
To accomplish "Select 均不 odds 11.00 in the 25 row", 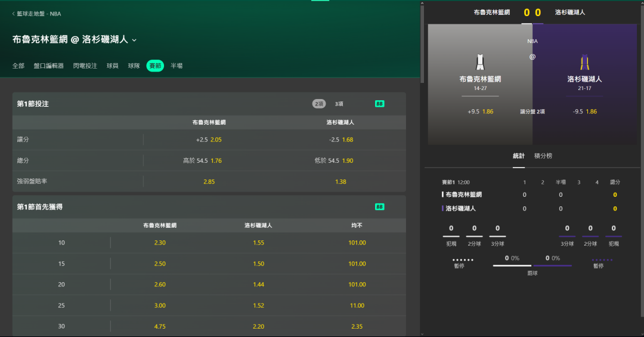I will point(357,305).
